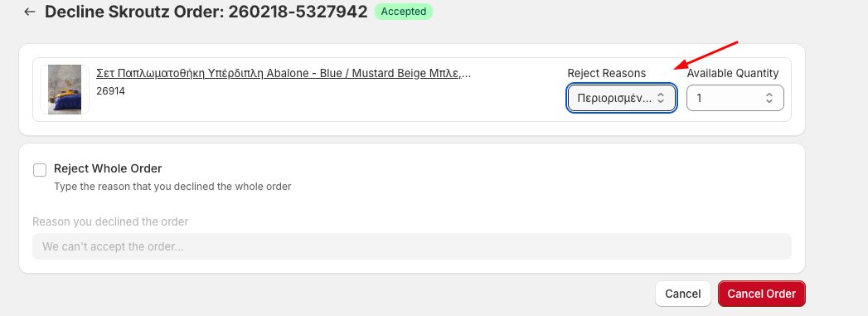868x316 pixels.
Task: Click the chevron icon in Available Quantity selector
Action: [x=769, y=98]
